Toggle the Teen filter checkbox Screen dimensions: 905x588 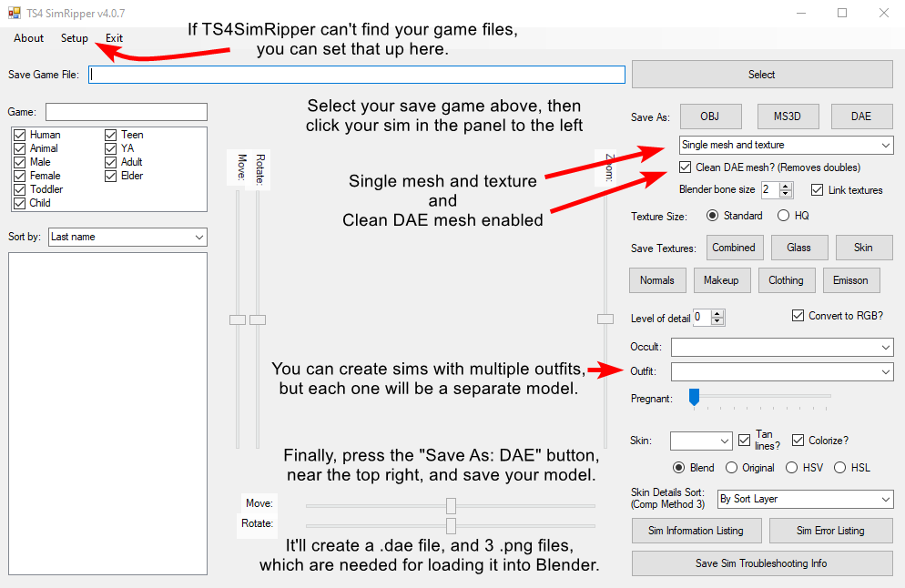(111, 135)
